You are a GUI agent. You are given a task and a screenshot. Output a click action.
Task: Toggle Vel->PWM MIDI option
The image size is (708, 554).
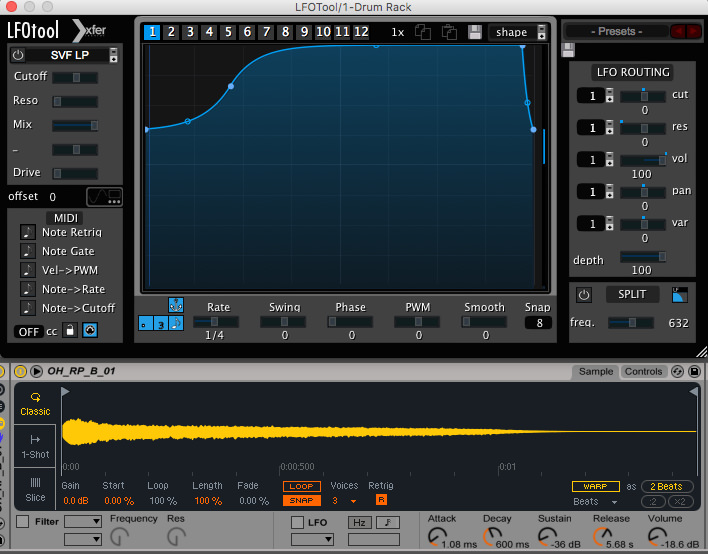click(x=28, y=270)
